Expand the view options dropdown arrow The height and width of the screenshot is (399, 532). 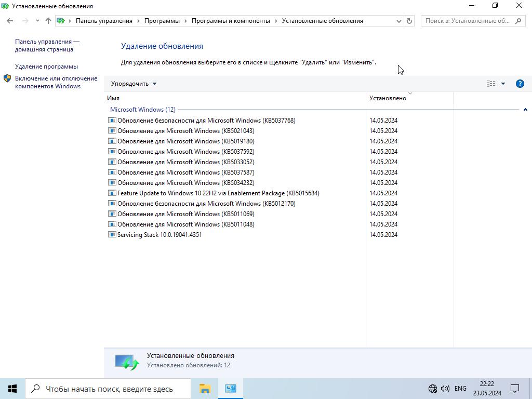point(503,84)
